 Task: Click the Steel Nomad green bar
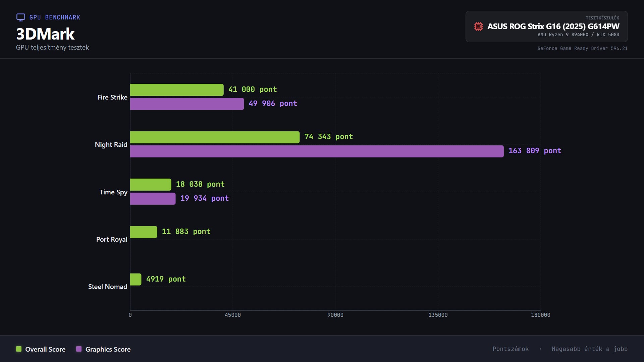click(x=136, y=280)
